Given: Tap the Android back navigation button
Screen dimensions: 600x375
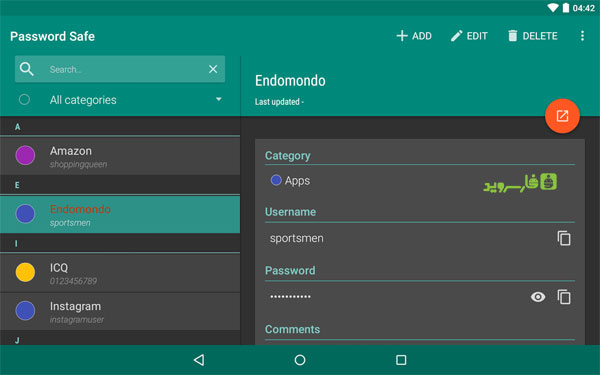Looking at the screenshot, I should [199, 360].
